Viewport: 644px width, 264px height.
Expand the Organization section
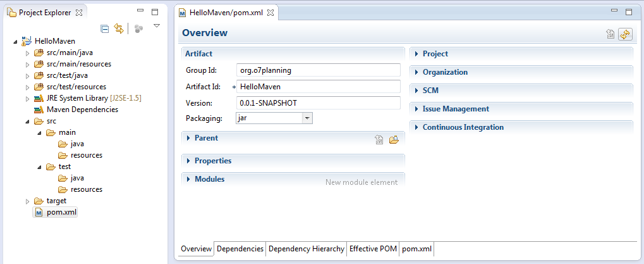click(416, 72)
